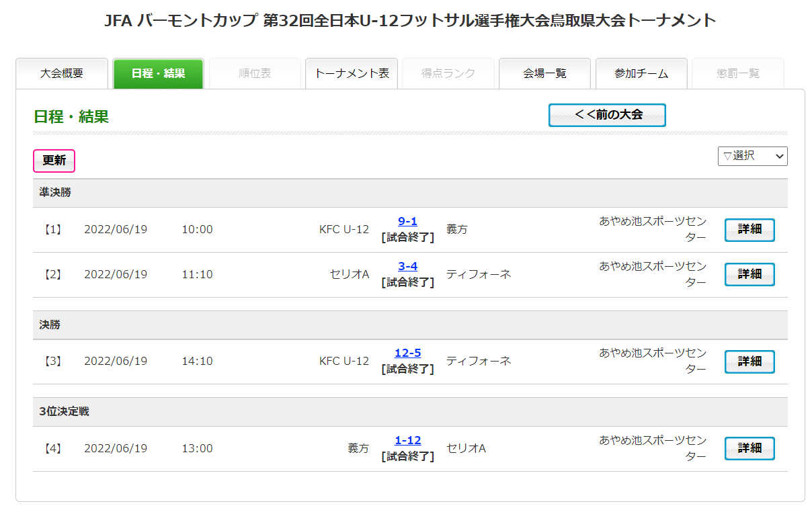
Task: Select team セリオA in match 2
Action: 350,274
